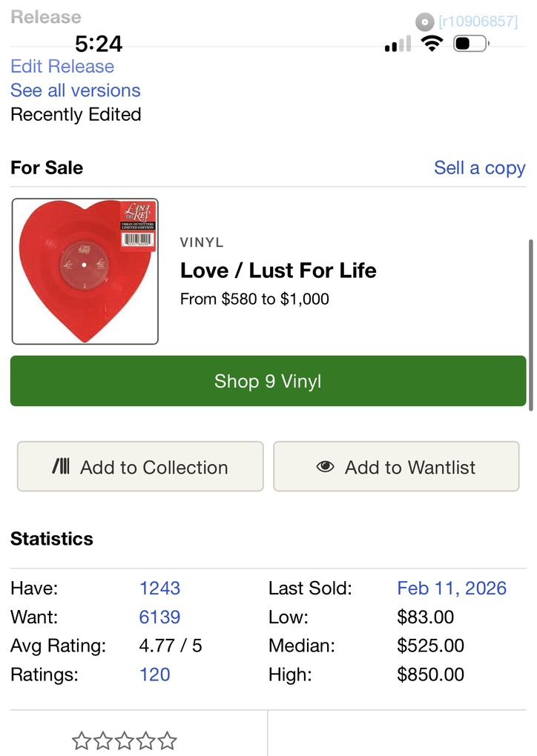Screen dimensions: 537x756
Task: Click the collection shelf icon
Action: pos(62,467)
